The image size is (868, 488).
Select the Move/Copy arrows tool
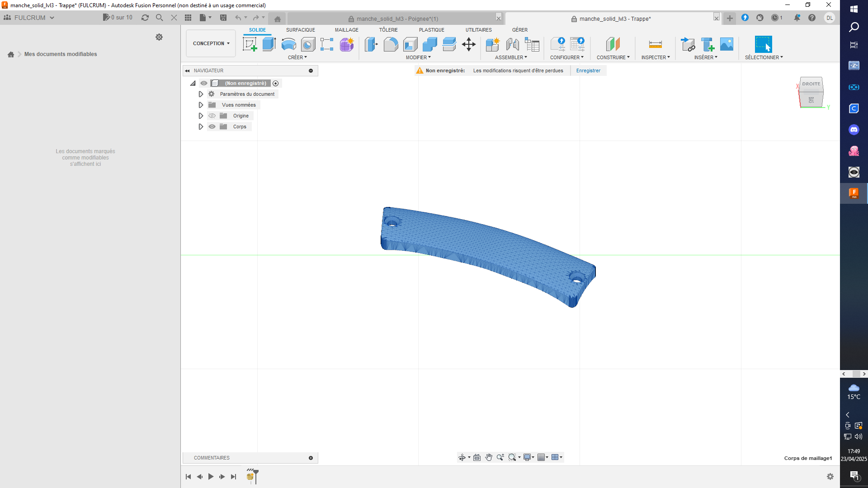(469, 44)
